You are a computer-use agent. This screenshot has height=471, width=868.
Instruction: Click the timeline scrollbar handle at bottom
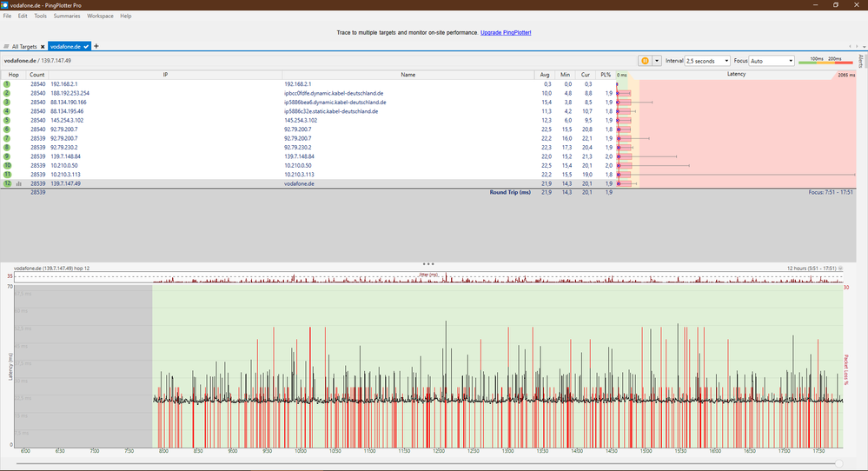point(838,463)
